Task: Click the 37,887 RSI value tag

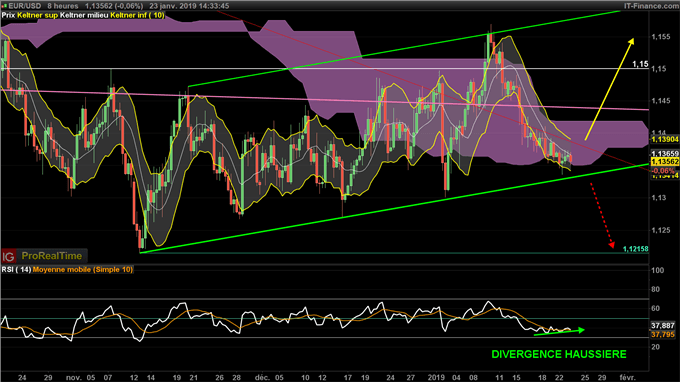Action: coord(663,326)
